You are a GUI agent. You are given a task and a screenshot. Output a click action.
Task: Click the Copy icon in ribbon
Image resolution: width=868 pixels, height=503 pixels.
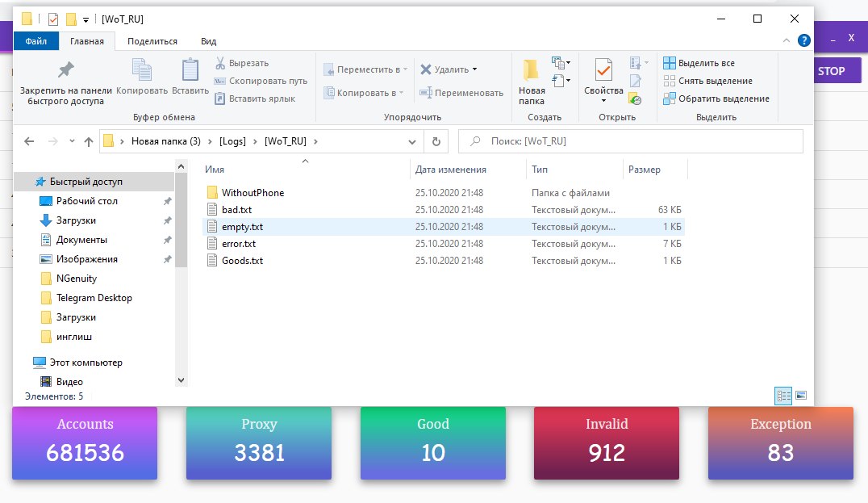(x=142, y=71)
